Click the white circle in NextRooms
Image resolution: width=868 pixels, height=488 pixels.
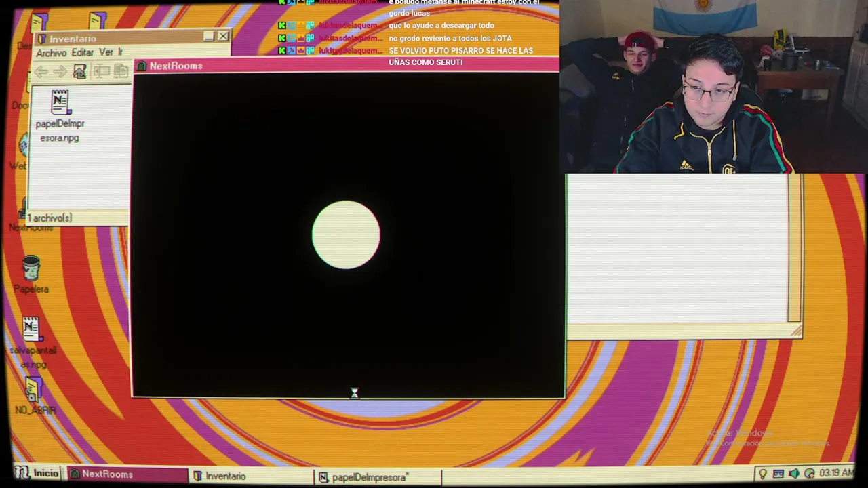click(346, 235)
